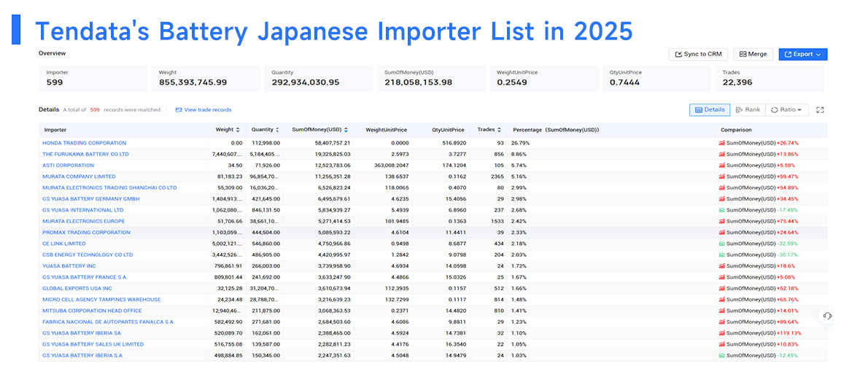Select the SumOfMoney(USD) overview card
Image resolution: width=868 pixels, height=372 pixels.
pyautogui.click(x=431, y=79)
